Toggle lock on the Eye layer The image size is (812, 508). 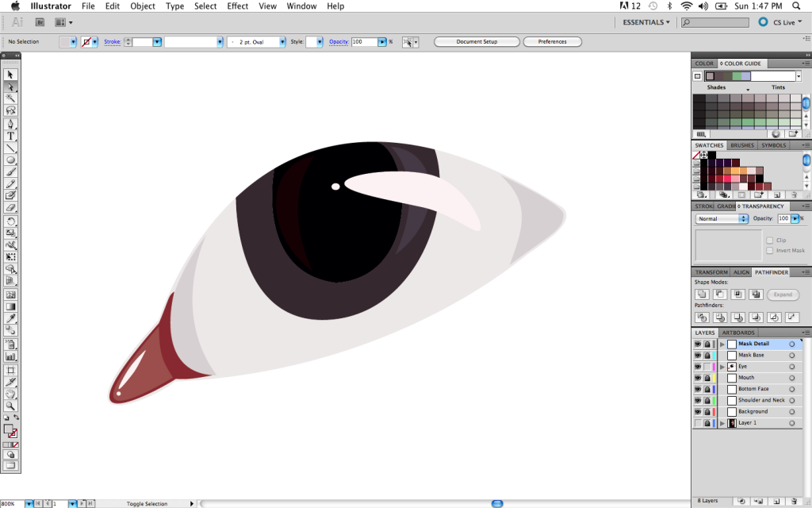[707, 367]
